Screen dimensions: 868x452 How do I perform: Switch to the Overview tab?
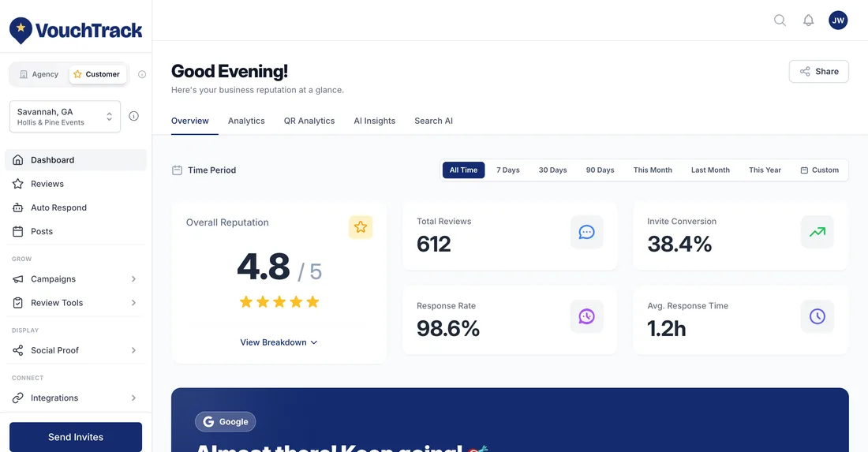(190, 121)
